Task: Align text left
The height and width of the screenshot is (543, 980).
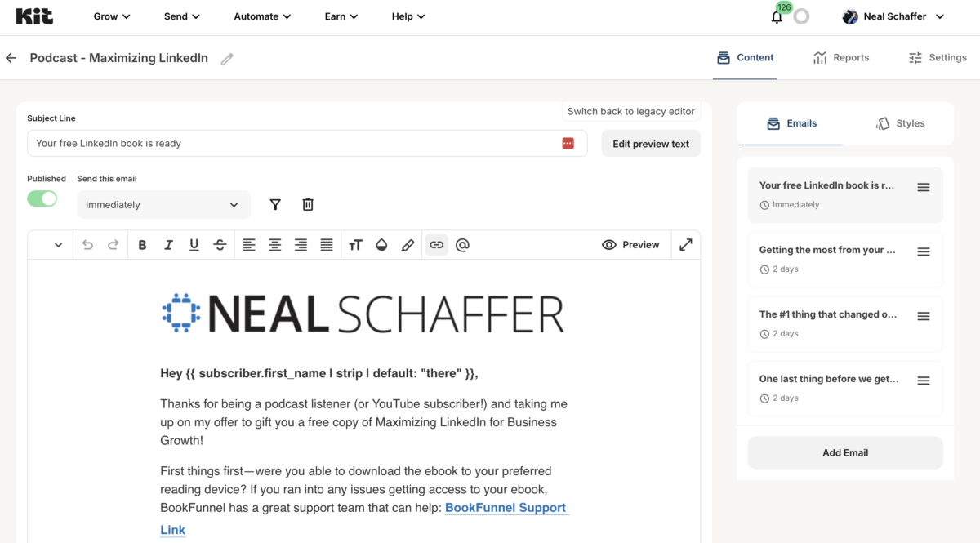Action: 249,245
